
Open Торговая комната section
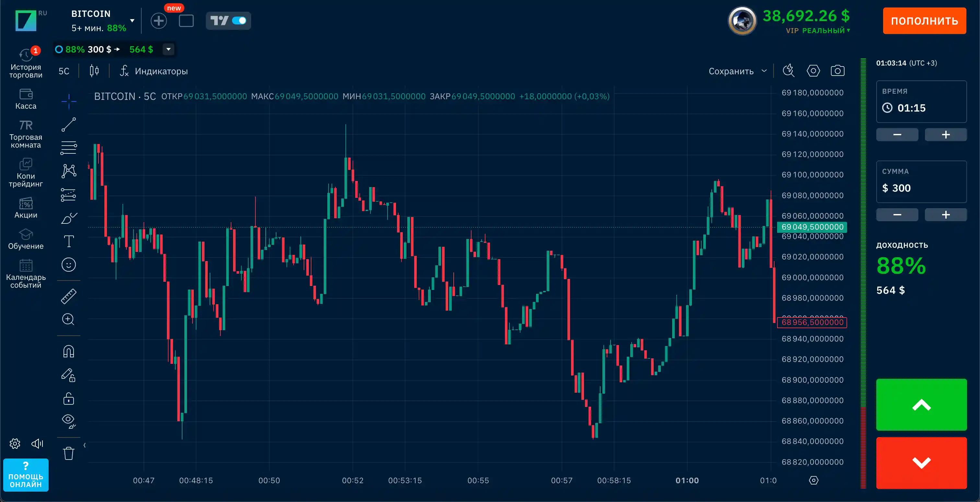[x=26, y=134]
